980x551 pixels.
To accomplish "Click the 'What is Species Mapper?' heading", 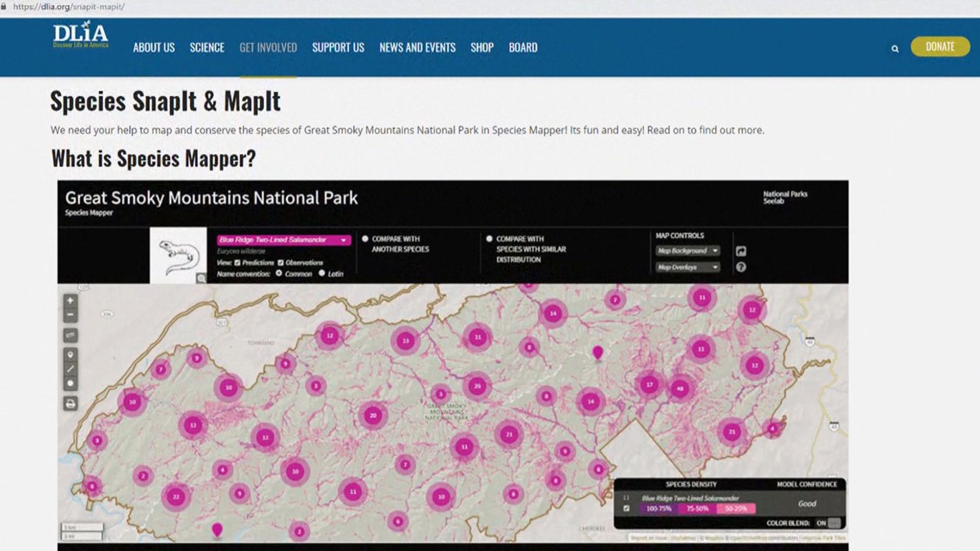I will pyautogui.click(x=154, y=159).
